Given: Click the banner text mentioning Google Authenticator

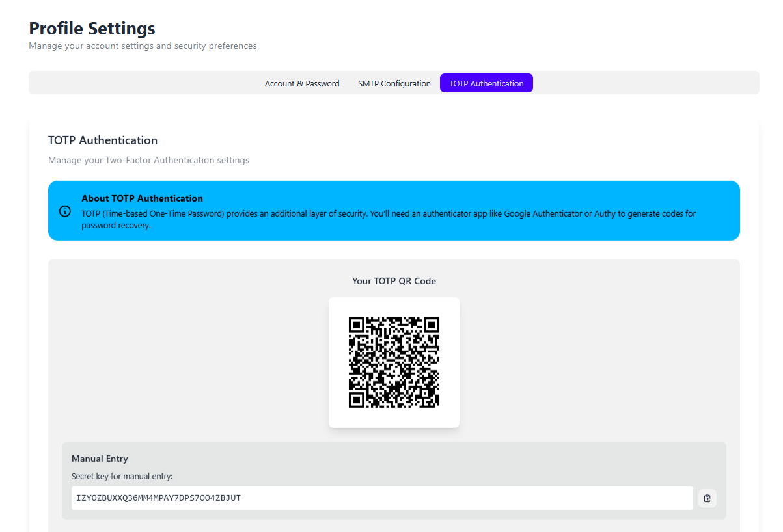Looking at the screenshot, I should coord(388,213).
